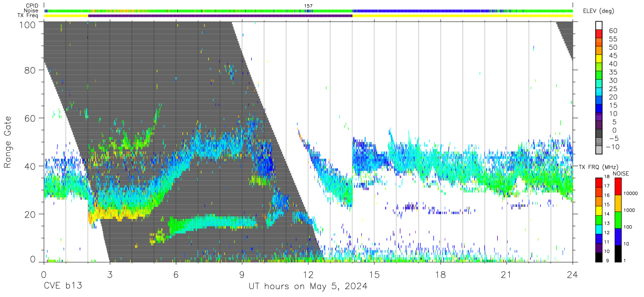Click the purple segment of TX Freq bar

coord(220,16)
